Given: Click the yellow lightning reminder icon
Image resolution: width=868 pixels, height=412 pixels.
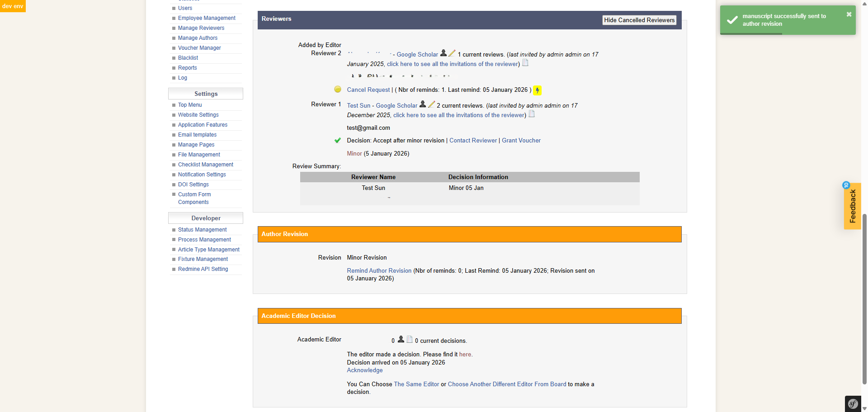Looking at the screenshot, I should pyautogui.click(x=537, y=90).
